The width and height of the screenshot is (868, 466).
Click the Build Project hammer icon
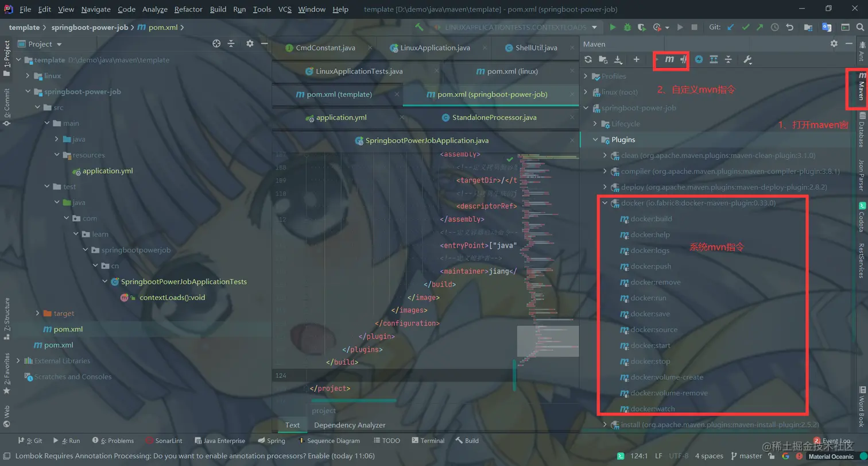point(419,27)
